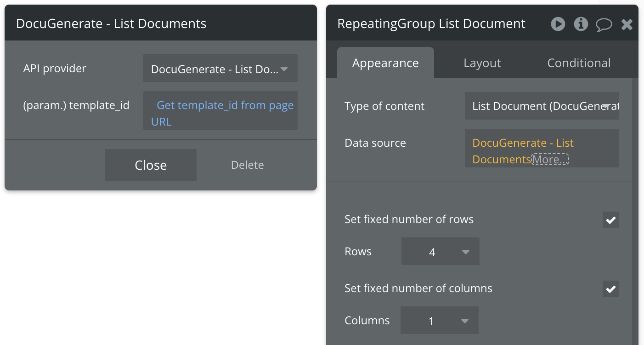Edit the template_id dynamic expression

(220, 110)
